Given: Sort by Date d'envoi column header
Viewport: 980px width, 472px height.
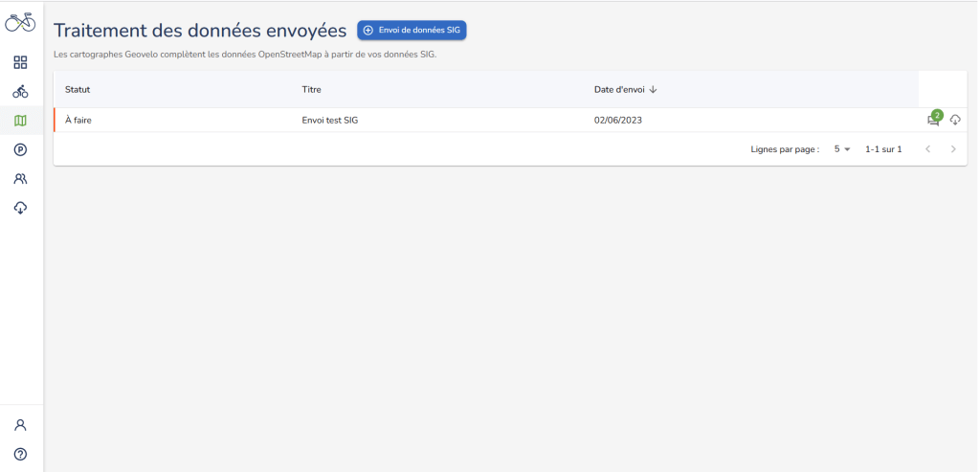Looking at the screenshot, I should (x=625, y=89).
